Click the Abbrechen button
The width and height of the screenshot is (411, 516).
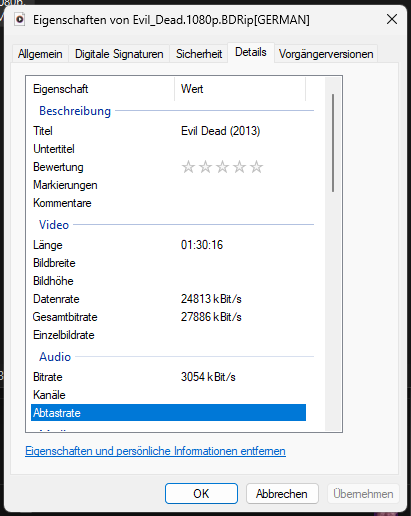pyautogui.click(x=282, y=494)
